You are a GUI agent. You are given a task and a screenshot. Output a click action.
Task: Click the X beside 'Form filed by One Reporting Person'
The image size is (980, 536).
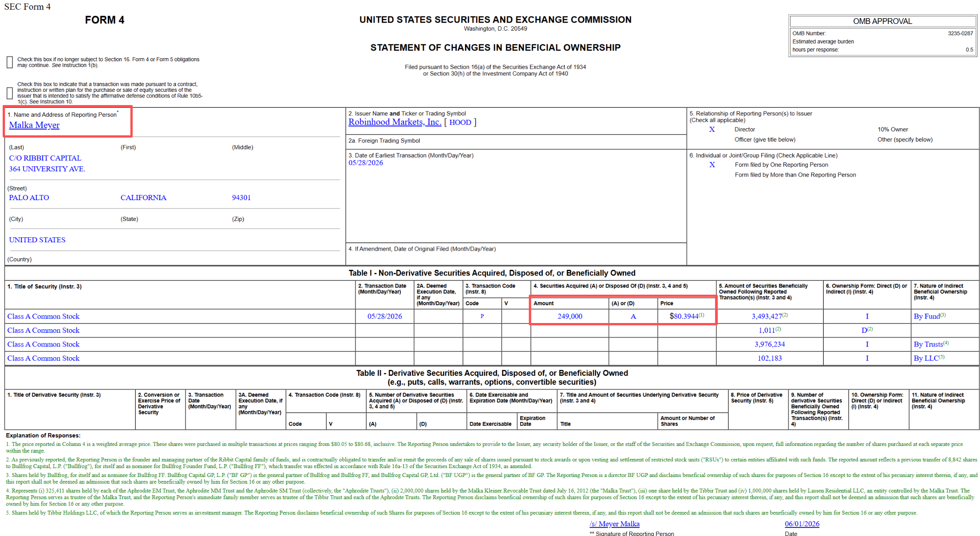coord(712,165)
